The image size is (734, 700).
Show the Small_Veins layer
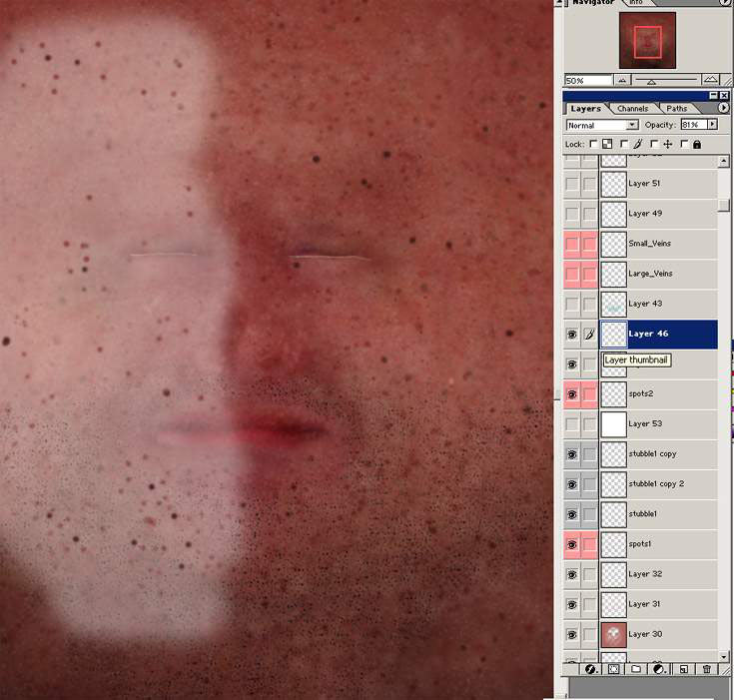[571, 244]
